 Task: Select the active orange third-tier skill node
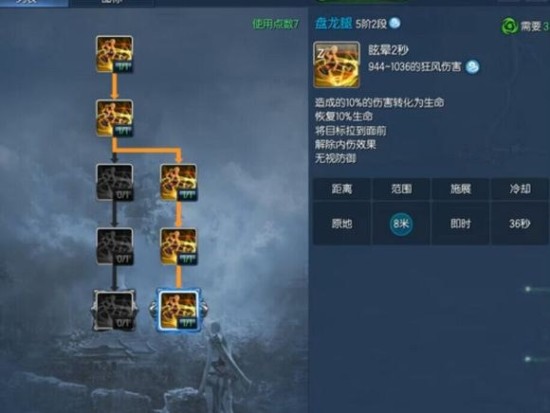(179, 182)
